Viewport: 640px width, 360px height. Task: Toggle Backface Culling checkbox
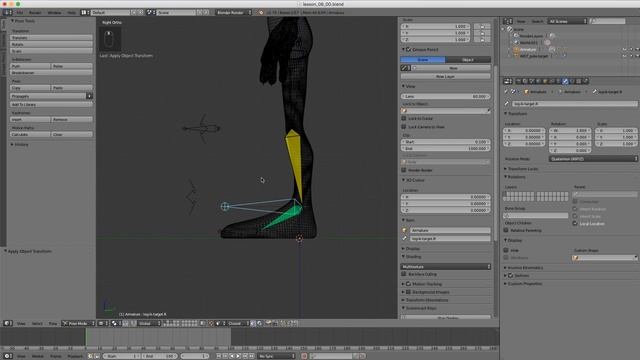pyautogui.click(x=404, y=274)
